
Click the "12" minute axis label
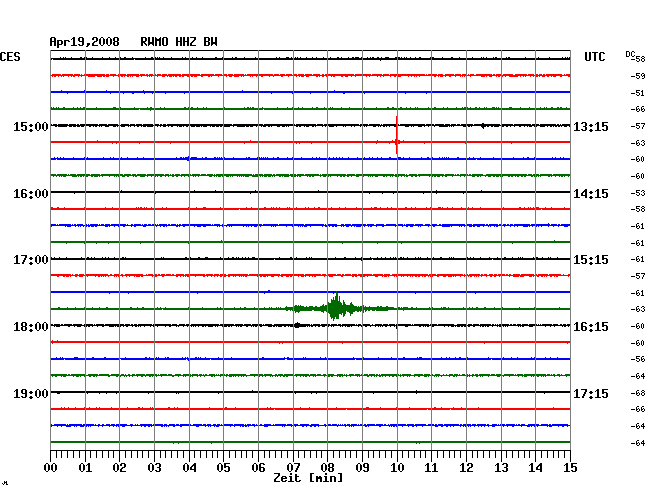[466, 468]
